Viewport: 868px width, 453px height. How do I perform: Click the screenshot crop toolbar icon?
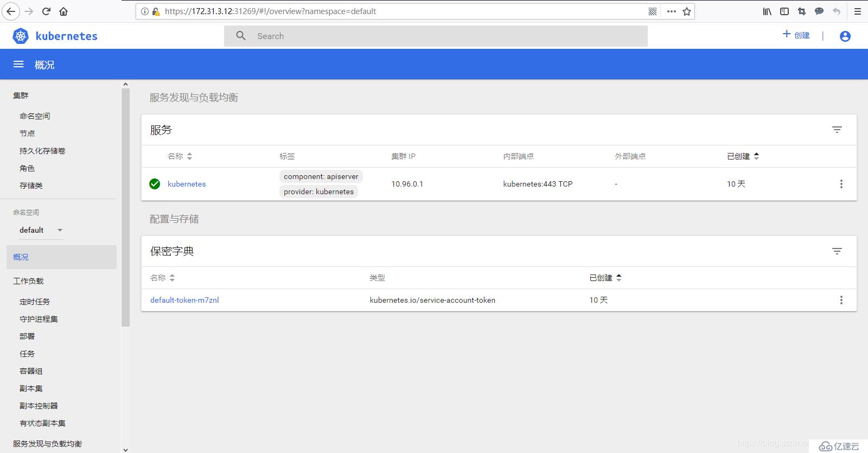[x=802, y=11]
